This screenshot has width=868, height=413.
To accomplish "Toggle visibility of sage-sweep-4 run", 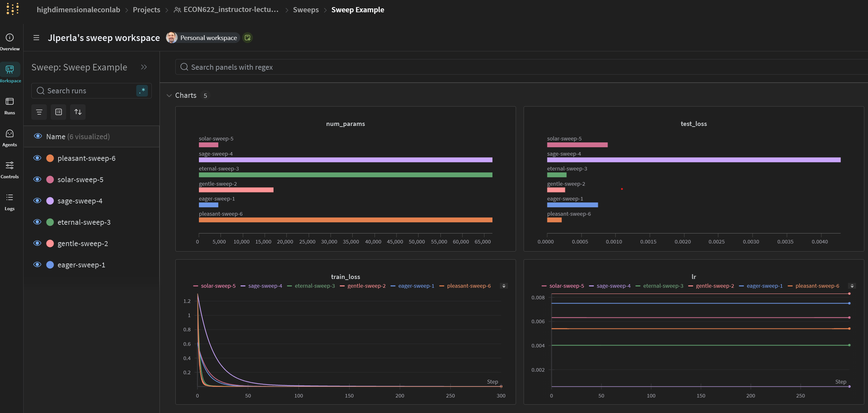I will coord(37,201).
